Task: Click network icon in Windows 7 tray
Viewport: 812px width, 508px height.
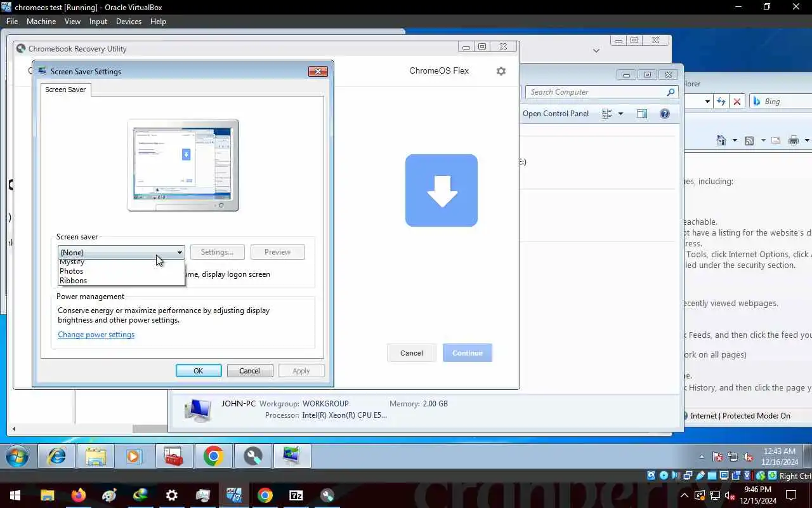Action: 733,457
